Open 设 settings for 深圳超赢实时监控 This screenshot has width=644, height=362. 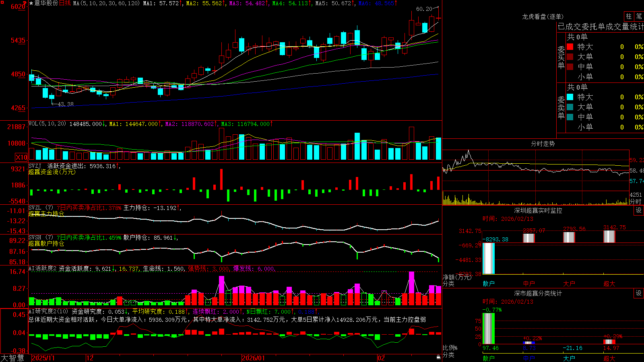pyautogui.click(x=639, y=210)
